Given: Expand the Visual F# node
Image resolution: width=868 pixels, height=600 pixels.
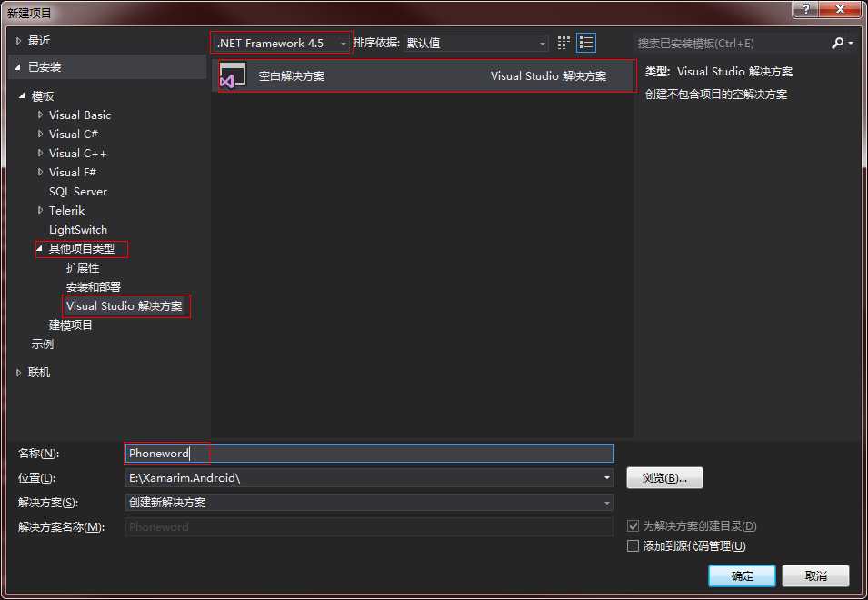Looking at the screenshot, I should [x=40, y=172].
